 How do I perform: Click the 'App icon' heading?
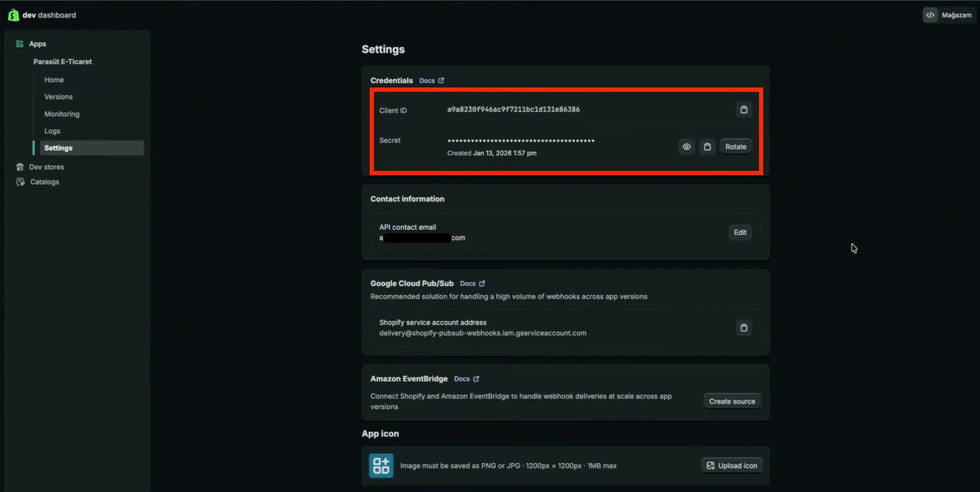click(380, 434)
